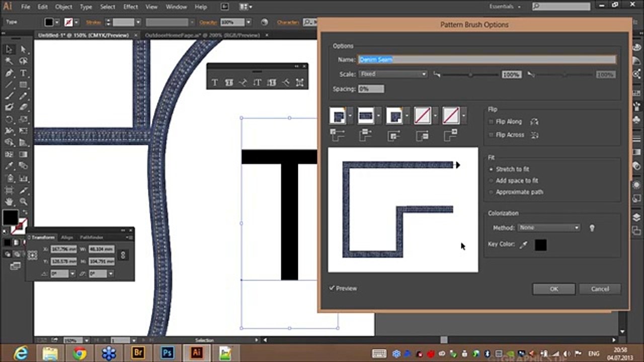This screenshot has width=644, height=362.
Task: Enable the Flip Across checkbox
Action: (x=492, y=135)
